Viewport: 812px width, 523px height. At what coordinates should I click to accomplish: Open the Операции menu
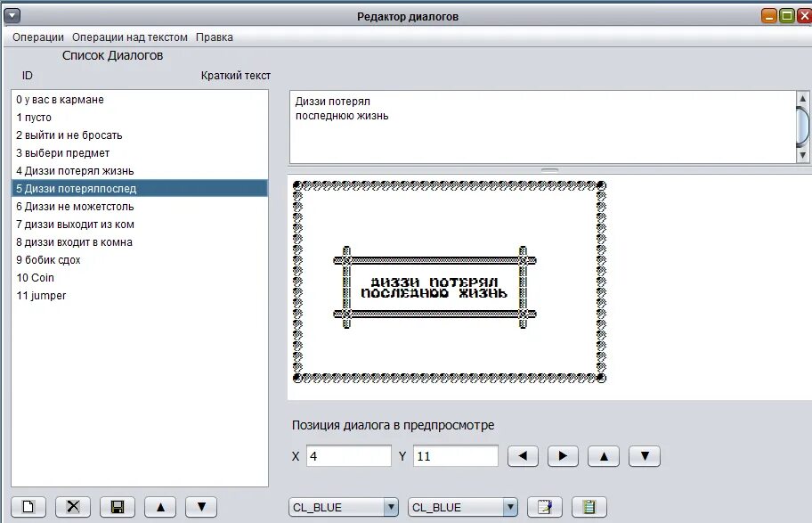[x=38, y=37]
